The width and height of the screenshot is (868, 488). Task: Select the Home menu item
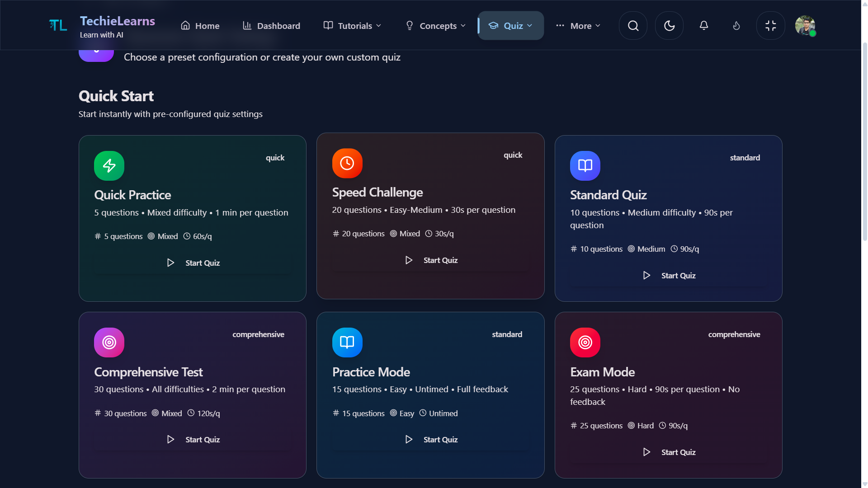click(200, 26)
